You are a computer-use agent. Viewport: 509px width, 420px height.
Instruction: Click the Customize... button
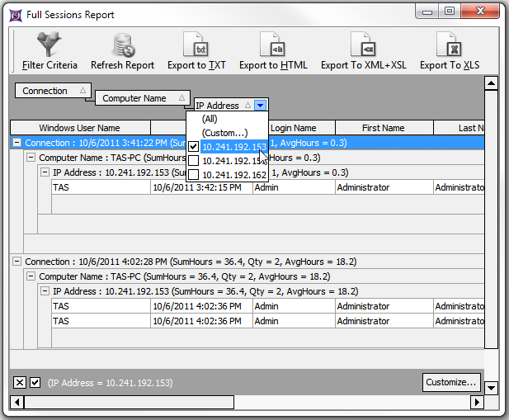451,382
